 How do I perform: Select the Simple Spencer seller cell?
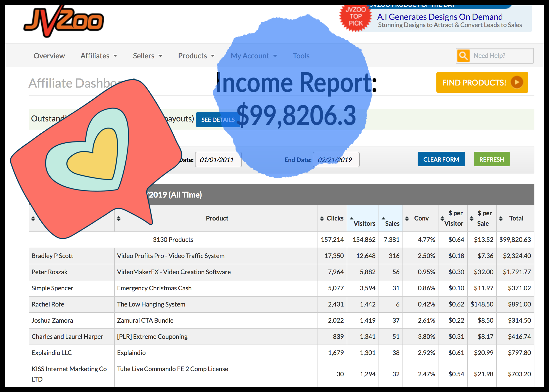72,288
